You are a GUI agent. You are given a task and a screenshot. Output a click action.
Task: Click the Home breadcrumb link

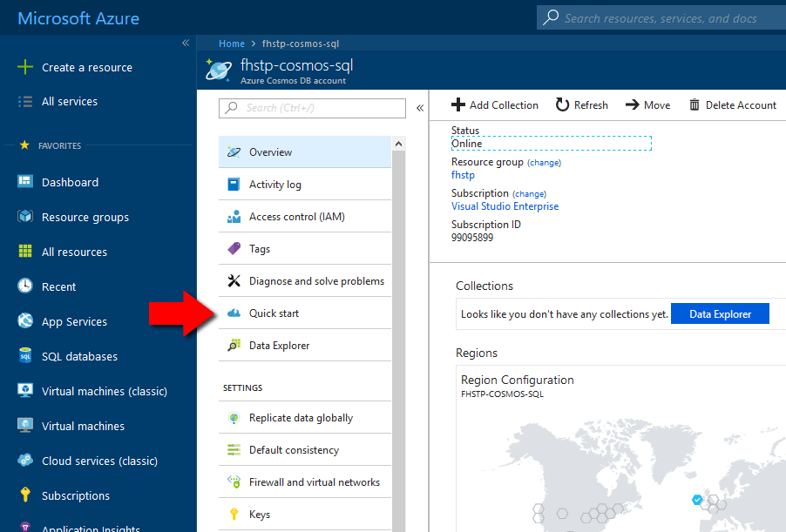(x=232, y=44)
